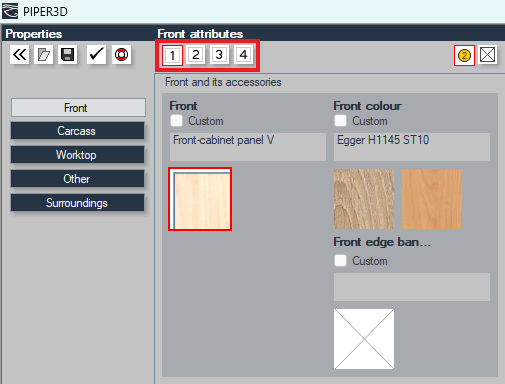Viewport: 505px width, 384px height.
Task: Open properties file with folder icon
Action: (x=44, y=54)
